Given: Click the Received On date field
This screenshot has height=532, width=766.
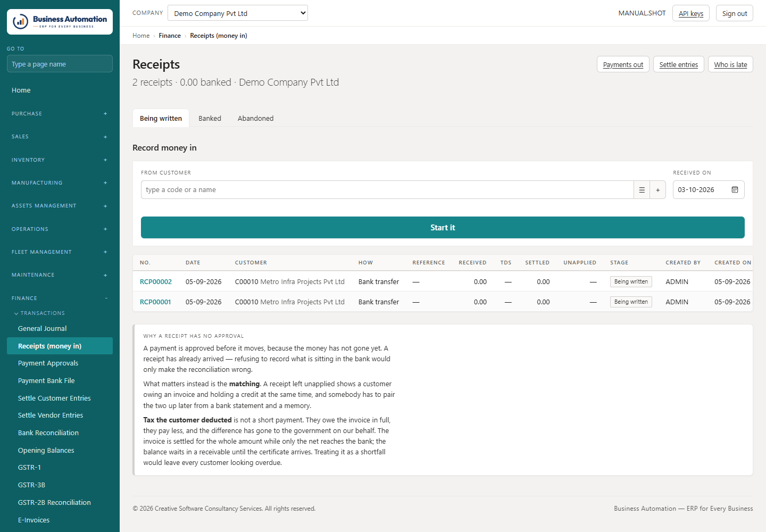Looking at the screenshot, I should coord(709,190).
